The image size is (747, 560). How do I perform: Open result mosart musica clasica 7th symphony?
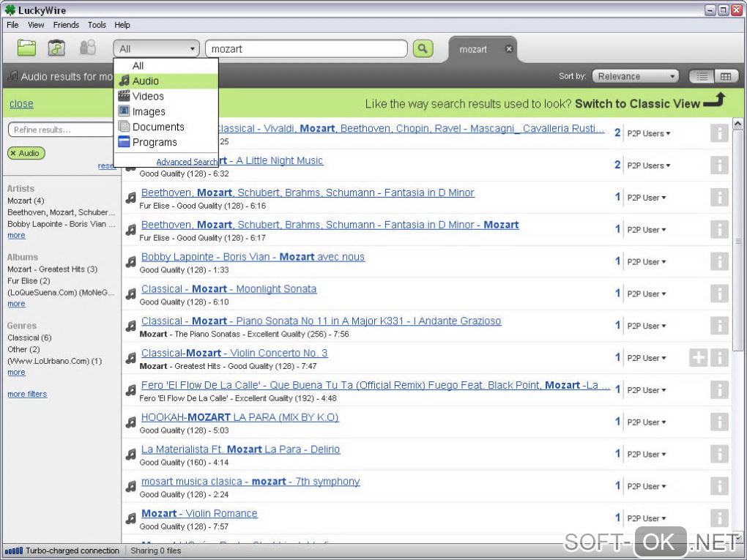[x=250, y=482]
